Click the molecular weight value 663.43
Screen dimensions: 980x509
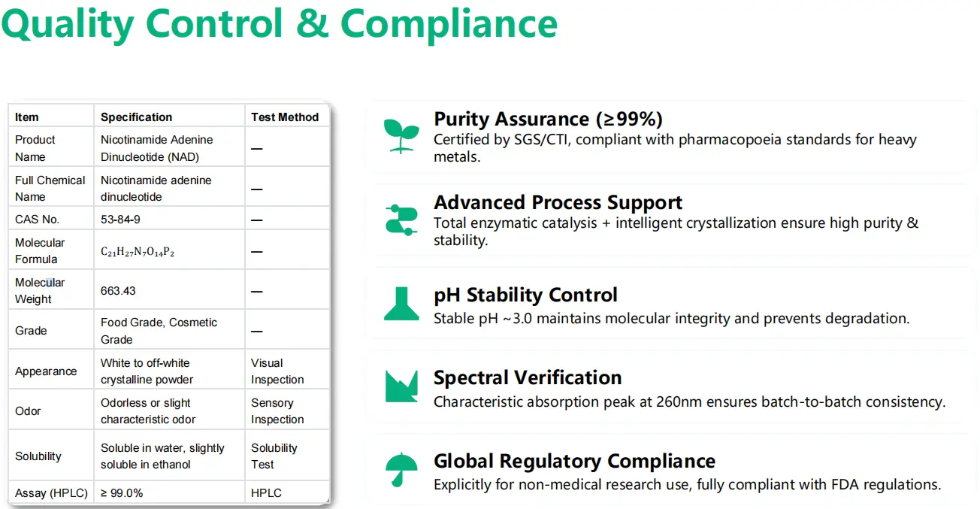[x=118, y=290]
